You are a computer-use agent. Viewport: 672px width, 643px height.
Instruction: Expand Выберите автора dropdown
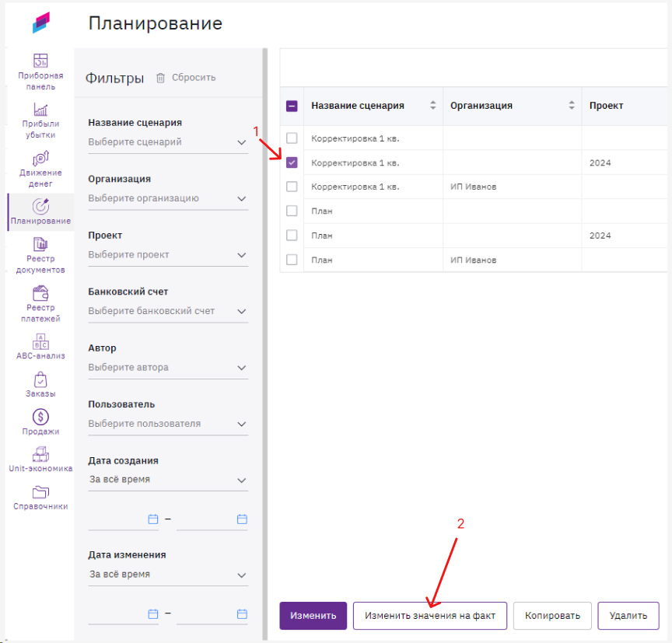[x=168, y=368]
